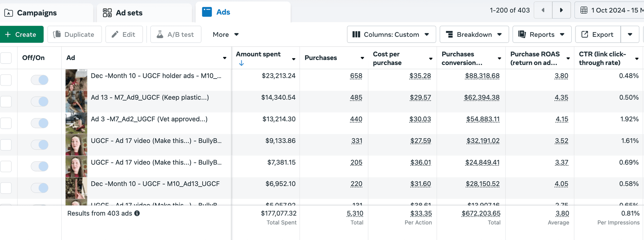Click ad name Dec -Month 10 - UGCF - M10_Ad13_UGCF
Screen dimensions: 644x240
[x=155, y=184]
